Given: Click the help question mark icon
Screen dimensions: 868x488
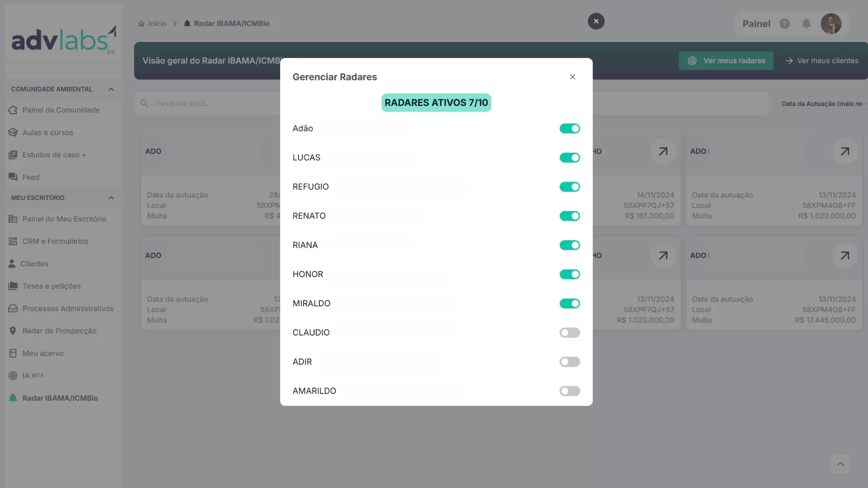Looking at the screenshot, I should click(x=784, y=24).
